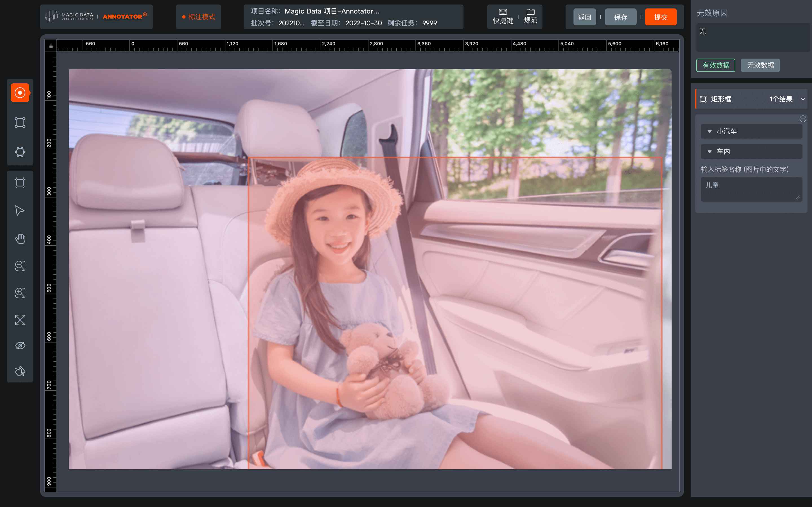Click the 儿童 label text field

pyautogui.click(x=751, y=189)
